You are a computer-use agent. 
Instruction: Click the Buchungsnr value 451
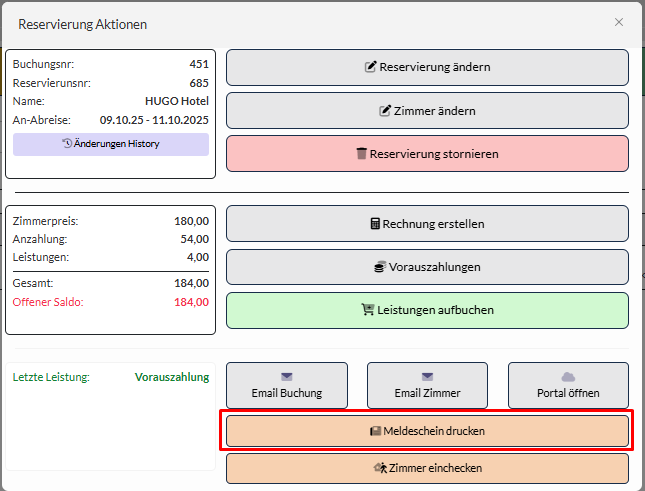coord(199,64)
